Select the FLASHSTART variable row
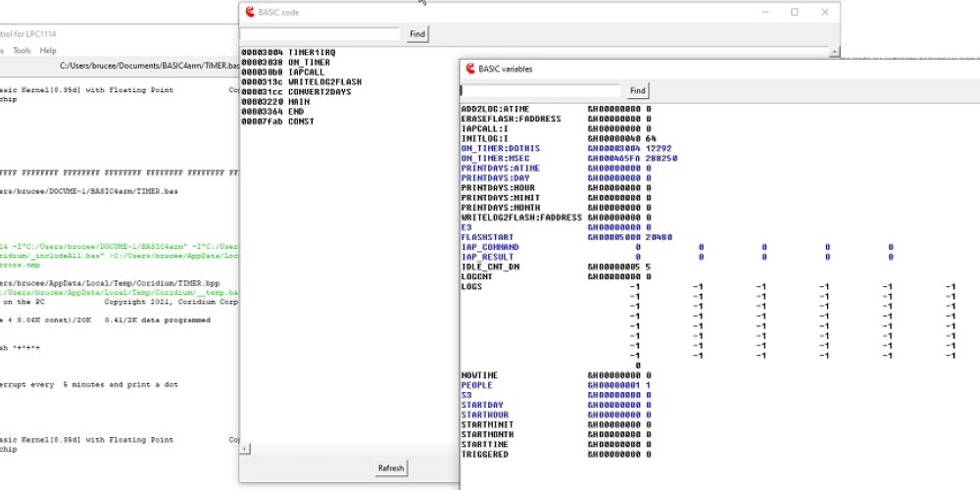Screen dimensions: 980x490 click(x=491, y=237)
